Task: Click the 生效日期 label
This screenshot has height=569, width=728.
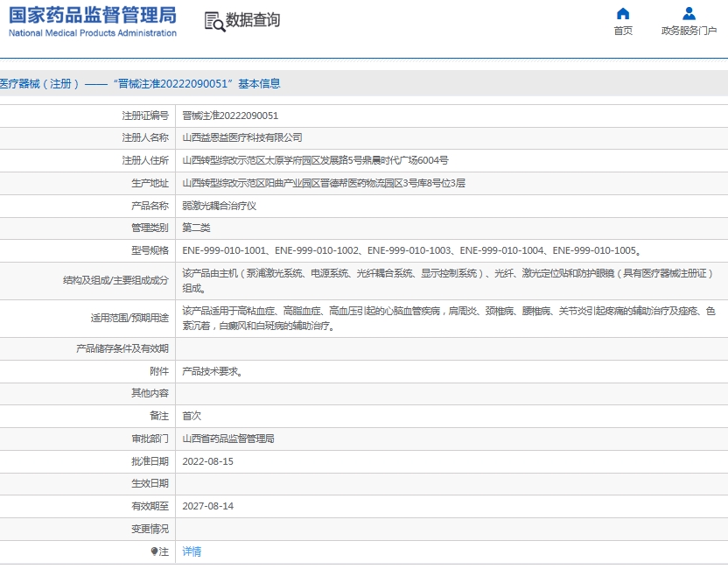Action: [x=150, y=483]
